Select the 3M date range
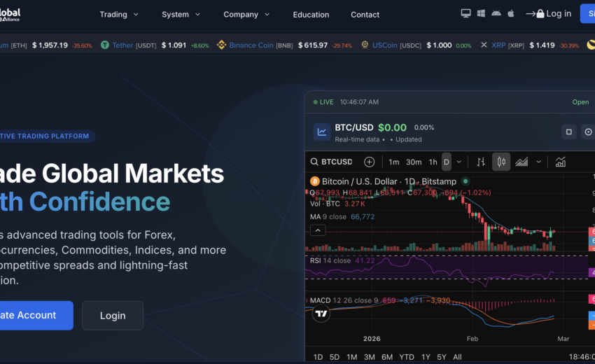This screenshot has width=595, height=364. (x=369, y=357)
